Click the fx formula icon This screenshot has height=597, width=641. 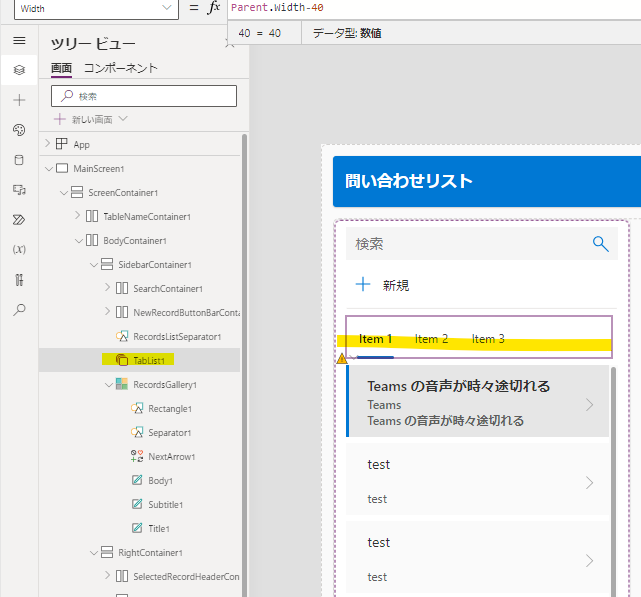pos(213,7)
